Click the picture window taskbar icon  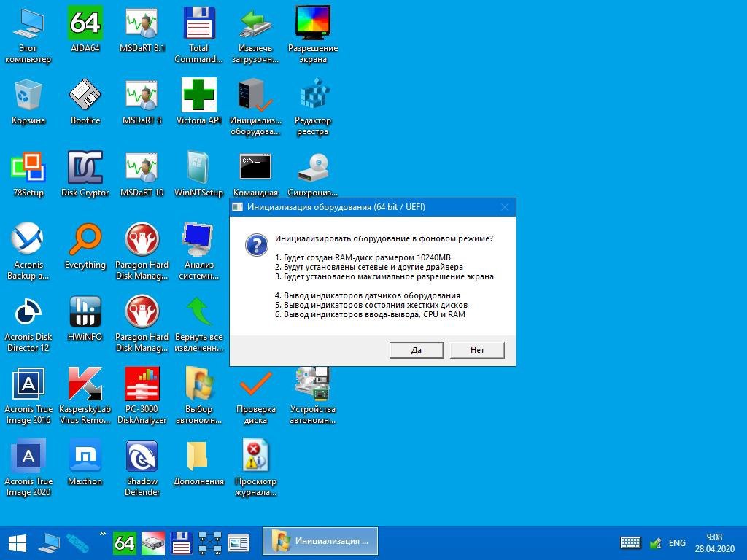point(239,543)
